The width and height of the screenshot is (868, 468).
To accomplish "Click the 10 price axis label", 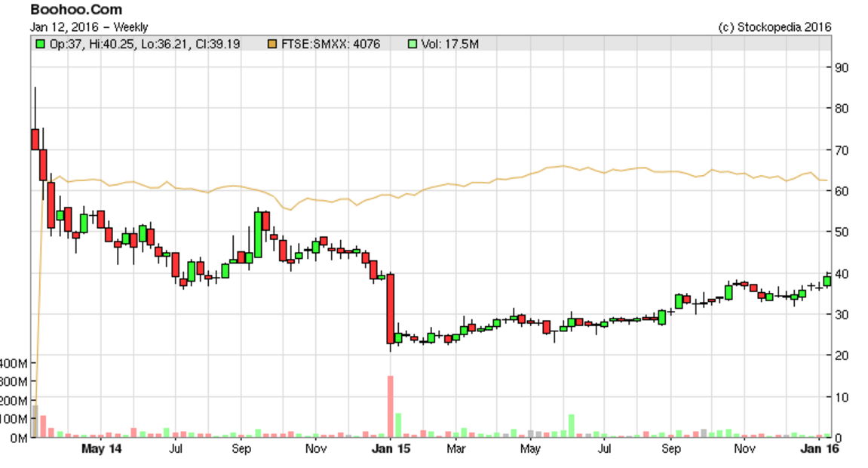I will (x=842, y=397).
